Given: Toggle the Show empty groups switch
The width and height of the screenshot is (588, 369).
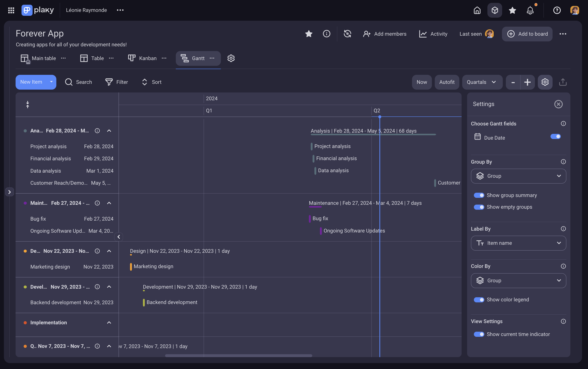Looking at the screenshot, I should 479,207.
